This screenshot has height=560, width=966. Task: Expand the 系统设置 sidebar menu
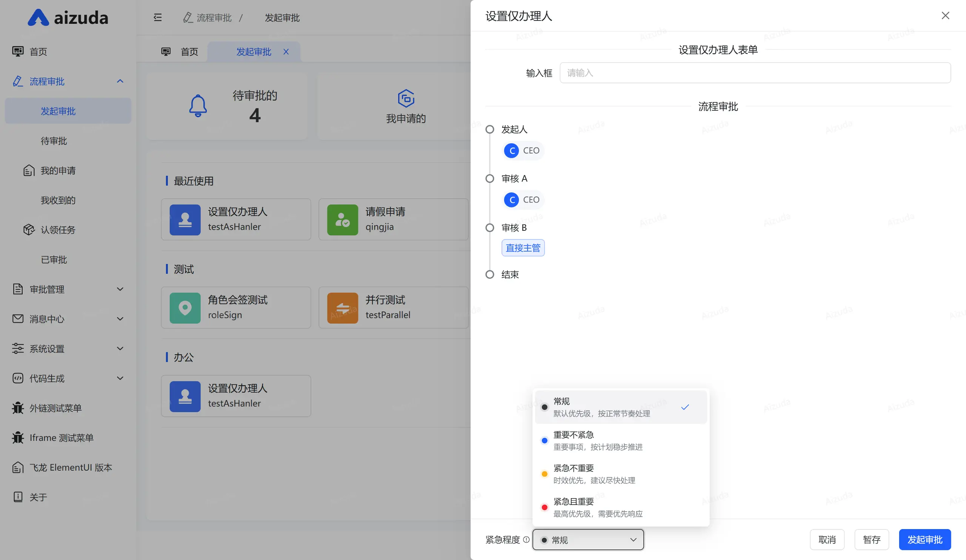[68, 348]
